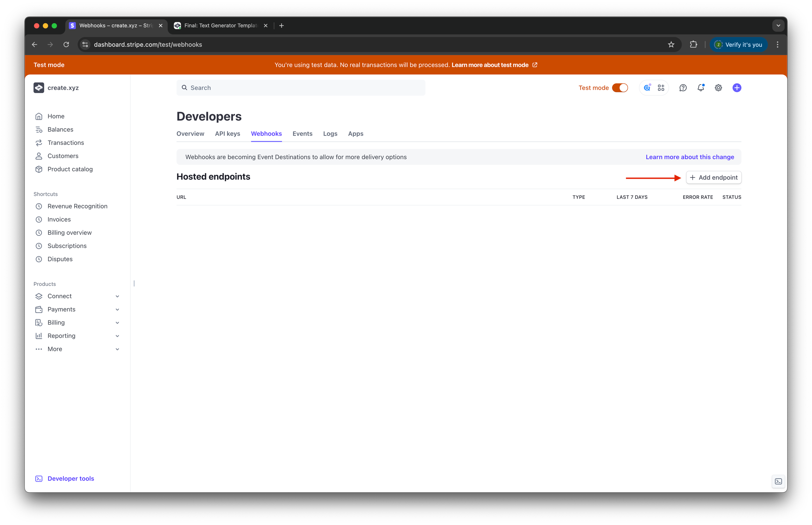Expand the Connect products section
This screenshot has width=812, height=525.
point(117,296)
